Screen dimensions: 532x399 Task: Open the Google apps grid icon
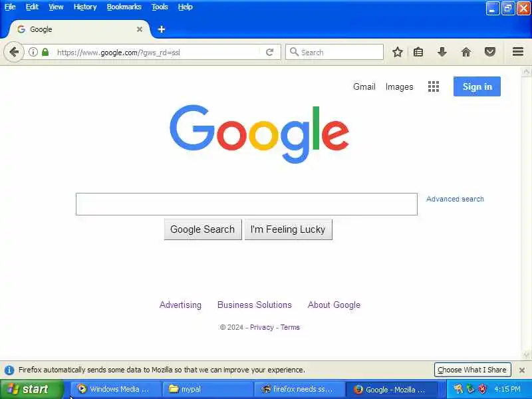pyautogui.click(x=434, y=86)
